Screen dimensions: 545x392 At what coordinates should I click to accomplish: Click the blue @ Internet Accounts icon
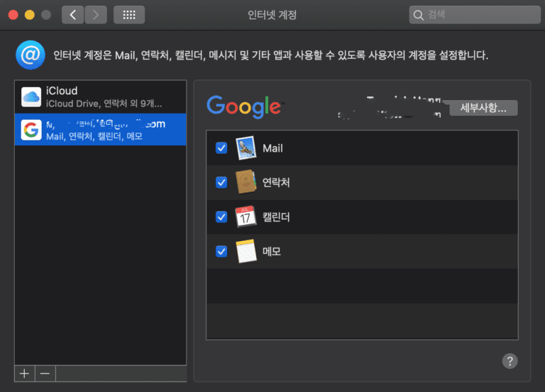point(31,55)
